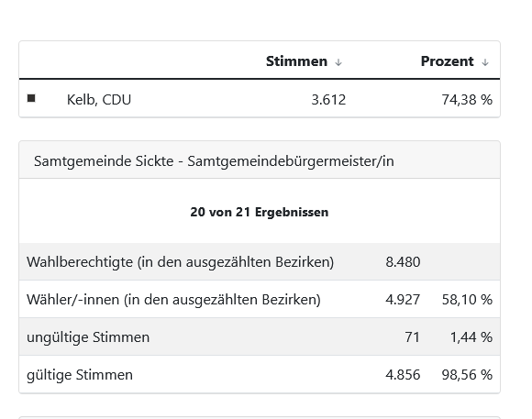Viewport: 532px width, 419px height.
Task: Select the Wähler/-innen row label
Action: [x=173, y=300]
